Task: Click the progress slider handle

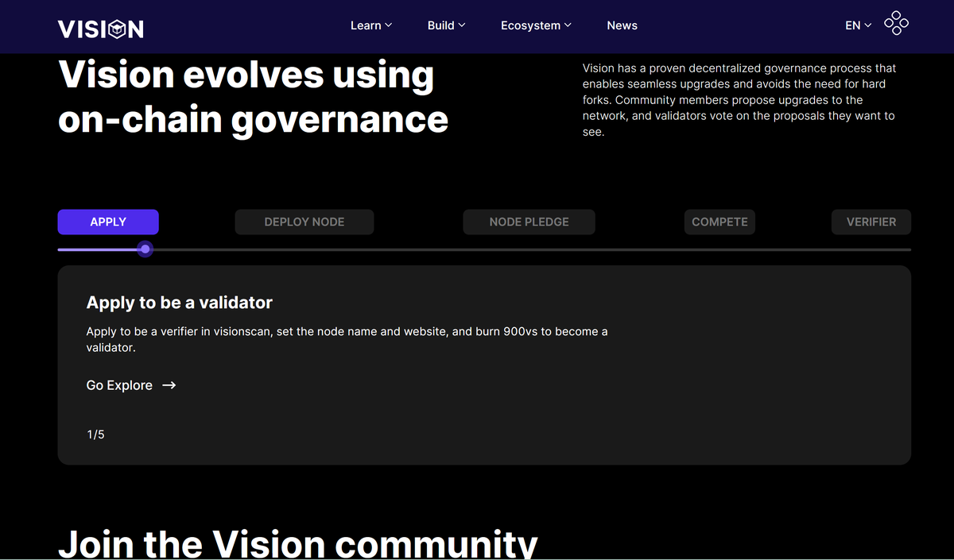Action: pos(145,249)
